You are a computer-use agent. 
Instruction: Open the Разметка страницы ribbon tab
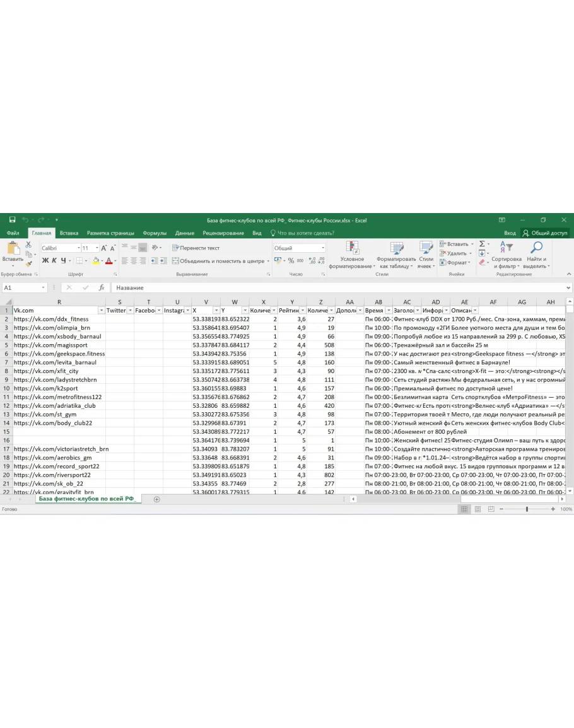coord(110,233)
